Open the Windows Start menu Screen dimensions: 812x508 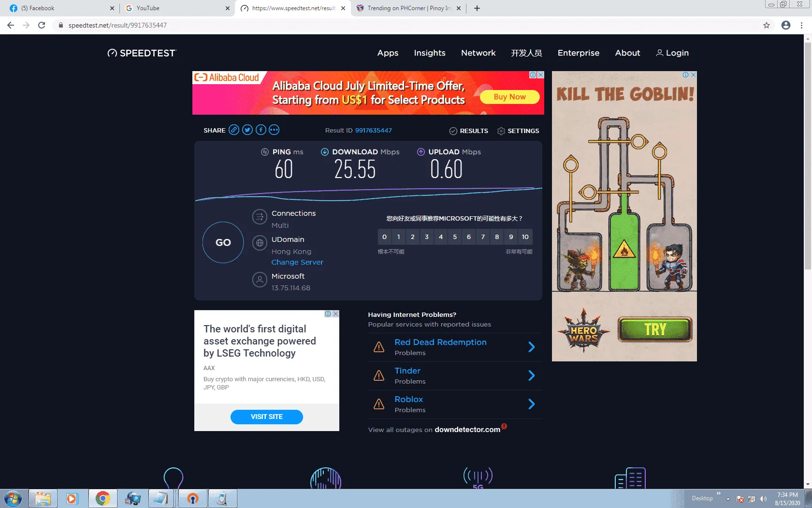tap(13, 498)
